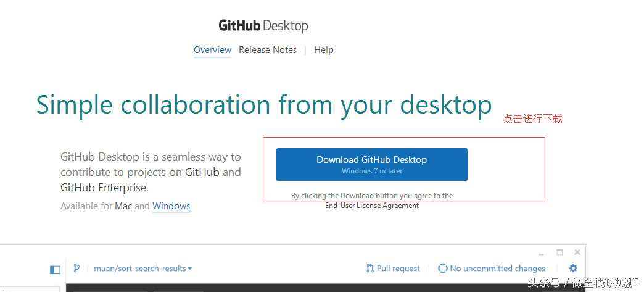
Task: Maximize the GitHub Desktop preview window
Action: (559, 252)
